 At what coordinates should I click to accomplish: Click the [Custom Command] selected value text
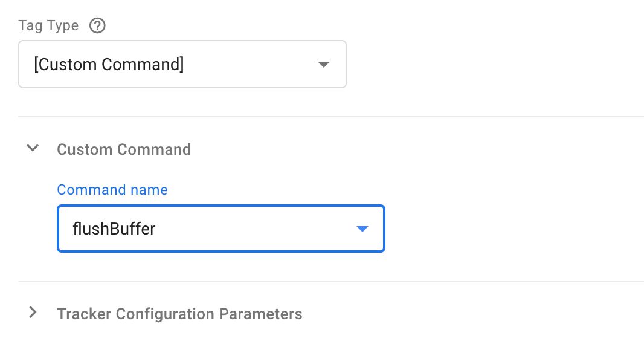pyautogui.click(x=109, y=64)
